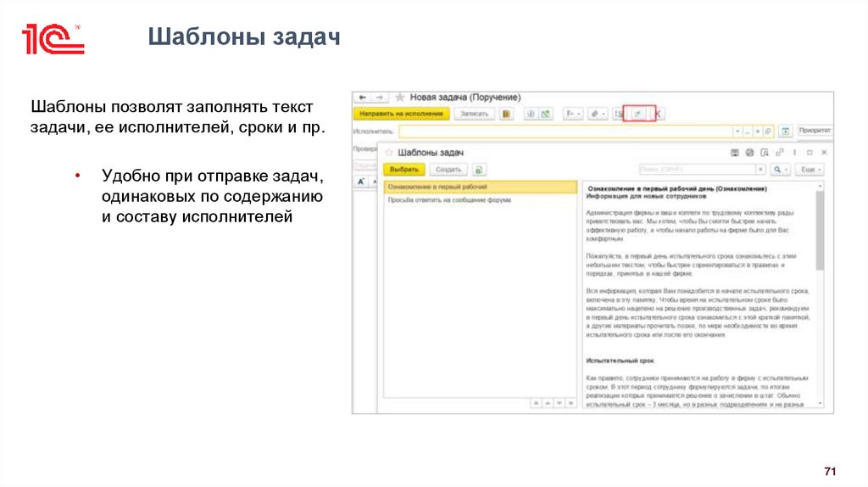The height and width of the screenshot is (487, 868).
Task: Open the flag dropdown in task toolbar
Action: [x=572, y=115]
